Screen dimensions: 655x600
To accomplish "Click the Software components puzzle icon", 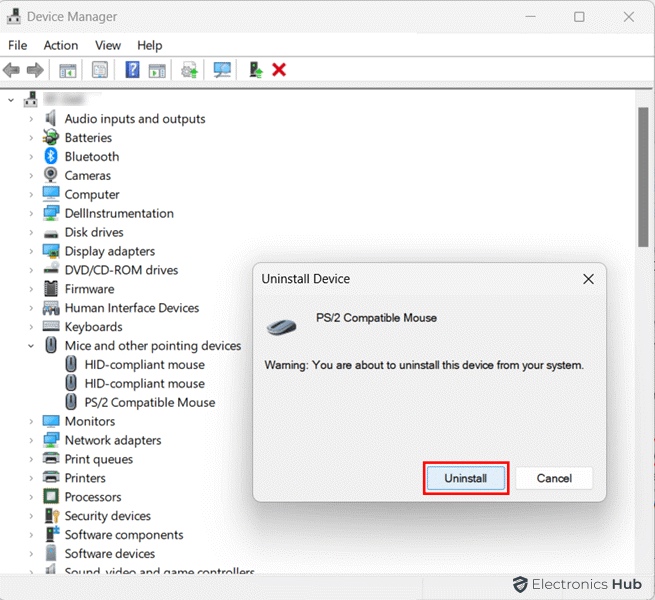I will (x=52, y=534).
